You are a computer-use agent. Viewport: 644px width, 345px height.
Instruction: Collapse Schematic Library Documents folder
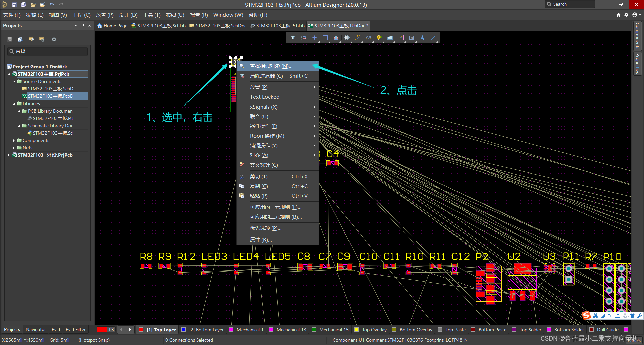pos(19,126)
